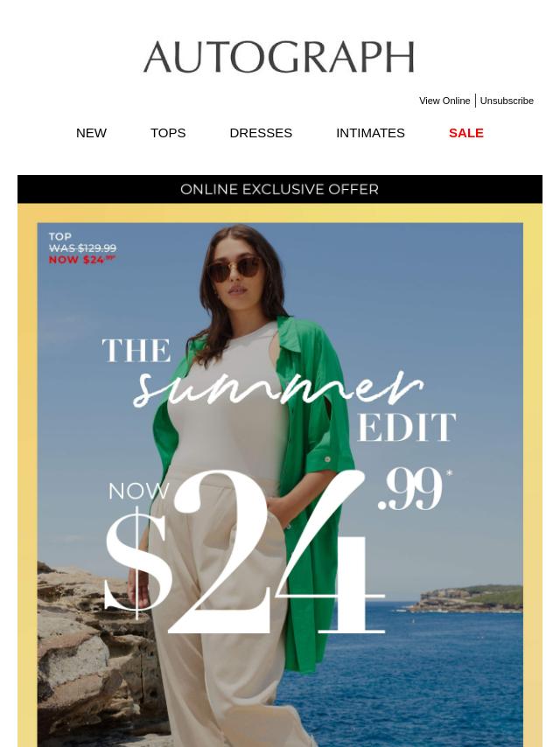This screenshot has height=747, width=560.
Task: Open the TOPS menu item
Action: (168, 133)
